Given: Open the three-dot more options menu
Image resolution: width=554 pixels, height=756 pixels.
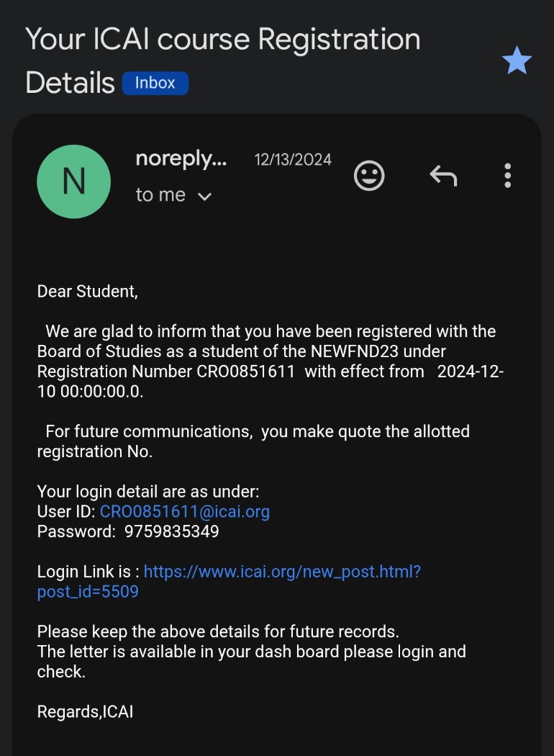Looking at the screenshot, I should (x=508, y=176).
